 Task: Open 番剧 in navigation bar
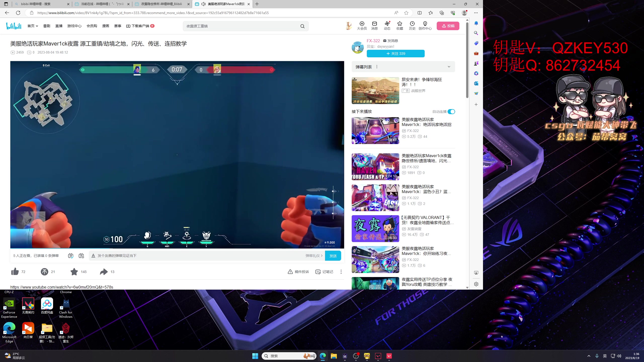point(47,26)
